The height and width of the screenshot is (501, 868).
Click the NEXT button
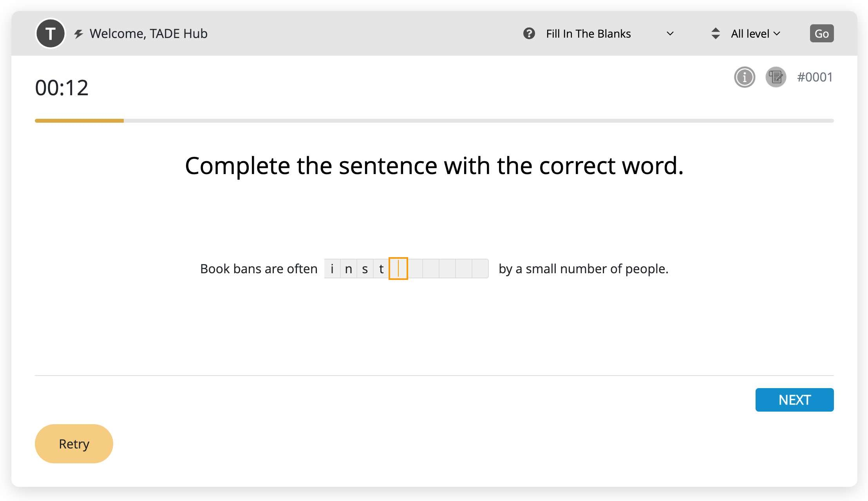(794, 400)
